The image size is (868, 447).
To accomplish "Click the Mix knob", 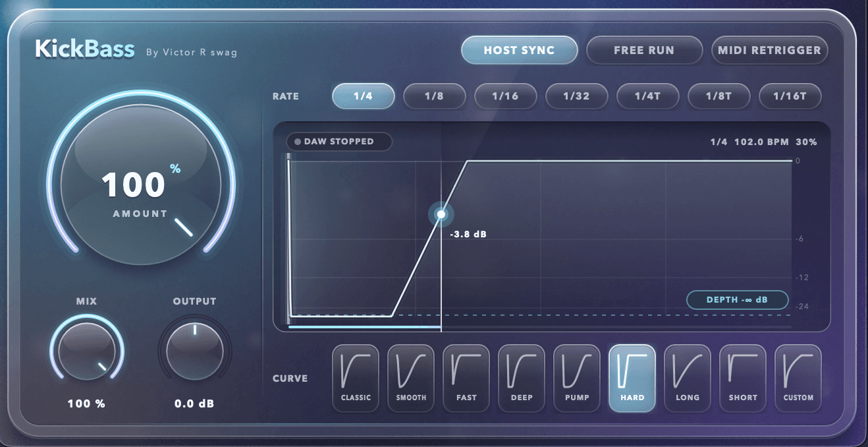I will 86,352.
